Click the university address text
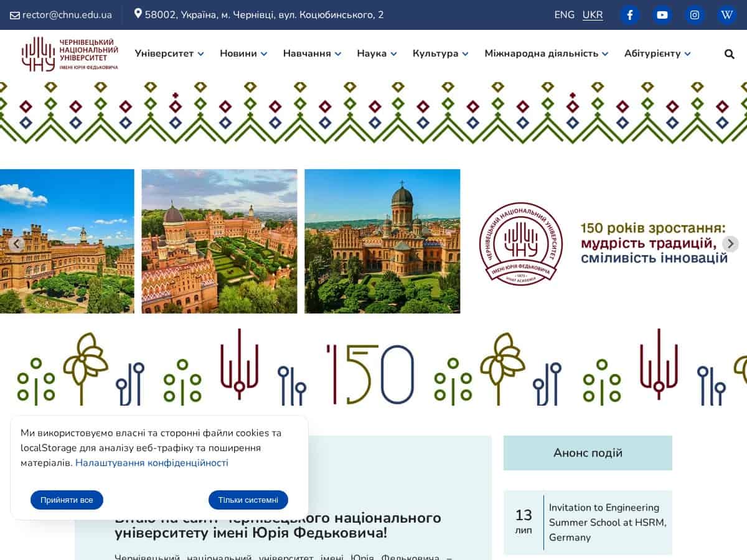Image resolution: width=747 pixels, height=560 pixels. (264, 15)
